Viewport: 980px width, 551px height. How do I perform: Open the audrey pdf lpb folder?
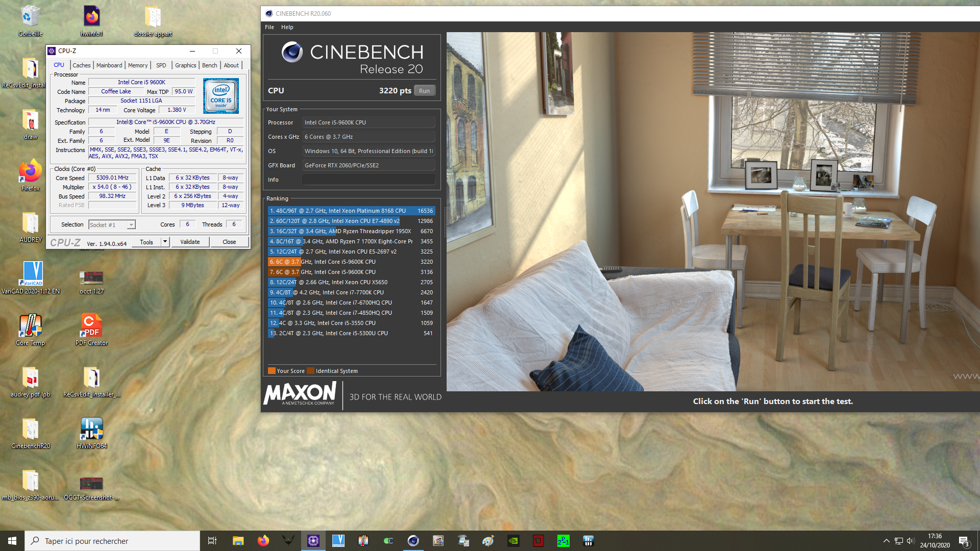30,381
